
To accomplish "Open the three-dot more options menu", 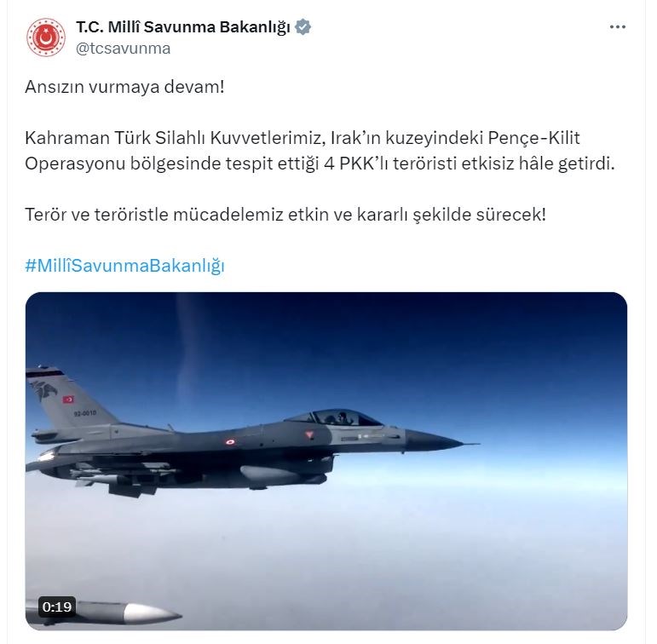I will [x=618, y=26].
